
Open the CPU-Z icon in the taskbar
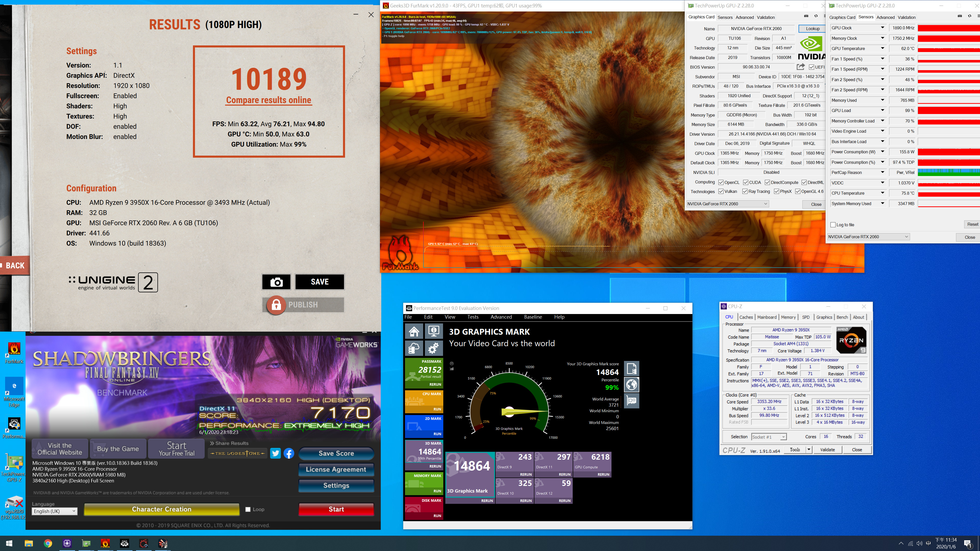point(67,543)
